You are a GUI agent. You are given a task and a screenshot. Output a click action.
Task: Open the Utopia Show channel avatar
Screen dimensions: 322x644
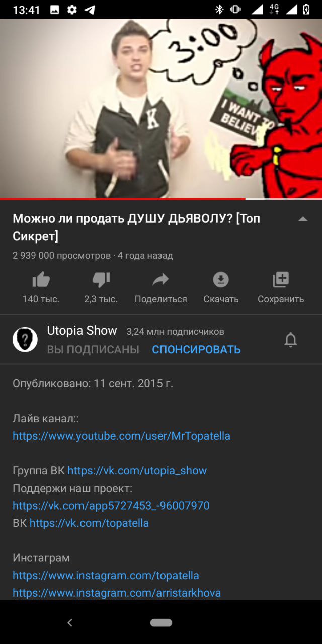click(25, 340)
